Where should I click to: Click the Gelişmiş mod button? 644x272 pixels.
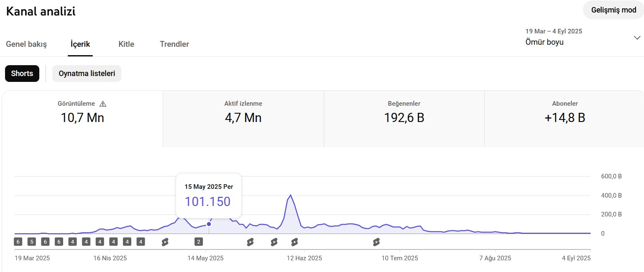point(613,10)
